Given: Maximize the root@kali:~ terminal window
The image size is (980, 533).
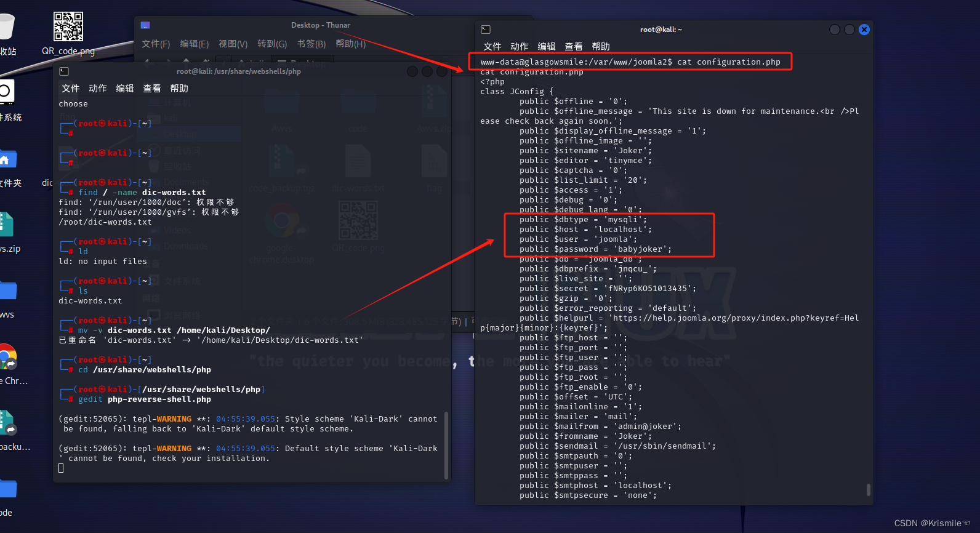Looking at the screenshot, I should [x=849, y=30].
